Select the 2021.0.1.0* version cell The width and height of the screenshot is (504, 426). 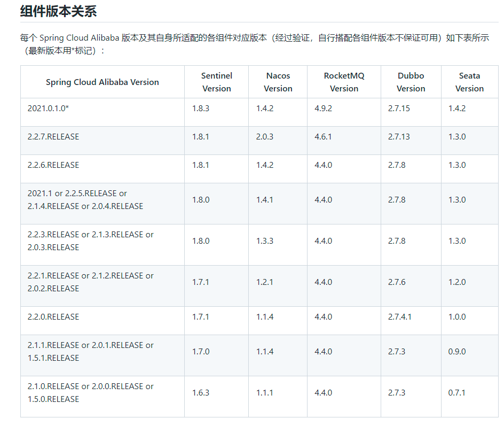48,109
